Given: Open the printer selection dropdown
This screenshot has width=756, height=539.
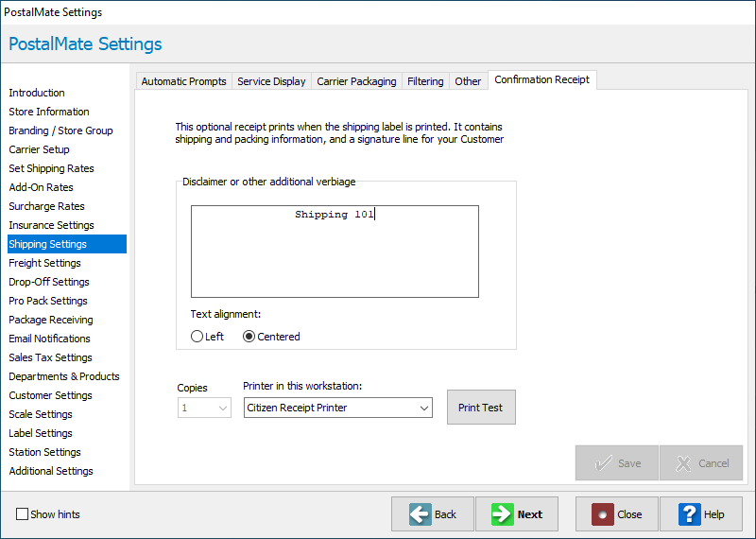Looking at the screenshot, I should tap(338, 408).
